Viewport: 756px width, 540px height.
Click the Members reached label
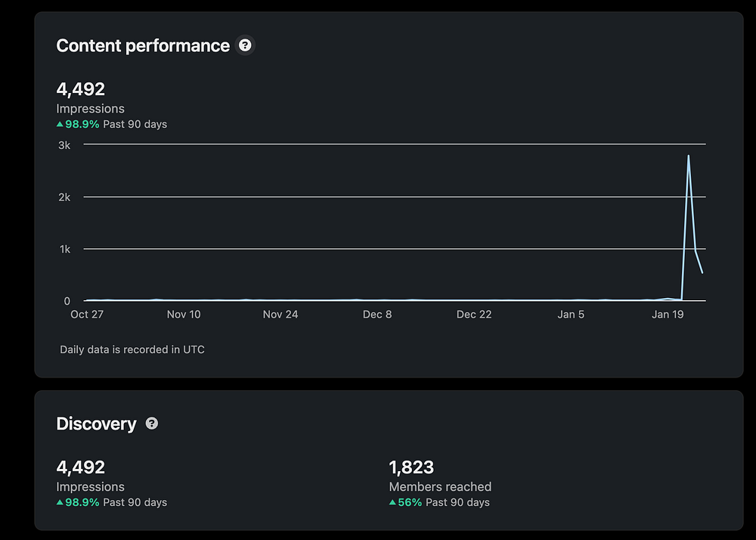tap(440, 486)
